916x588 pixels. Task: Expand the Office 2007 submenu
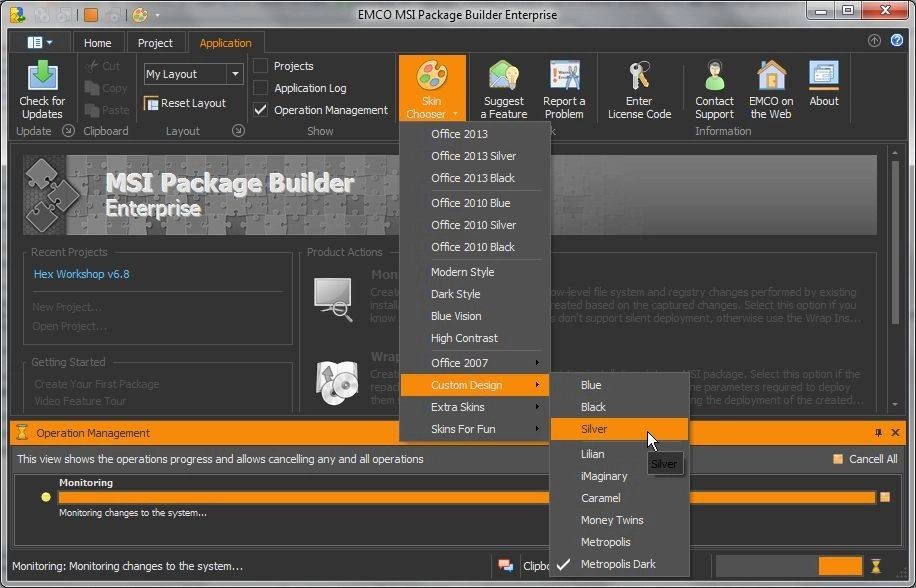[474, 363]
